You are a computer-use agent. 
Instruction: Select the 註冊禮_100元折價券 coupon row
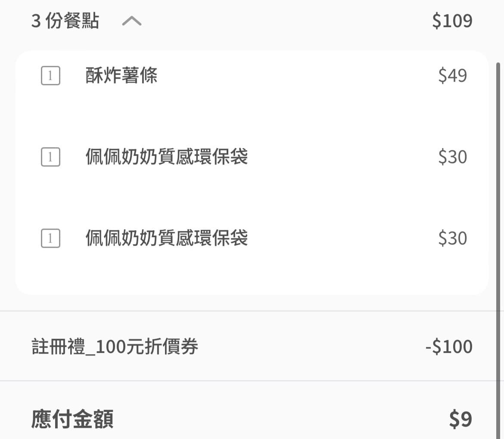click(x=252, y=346)
